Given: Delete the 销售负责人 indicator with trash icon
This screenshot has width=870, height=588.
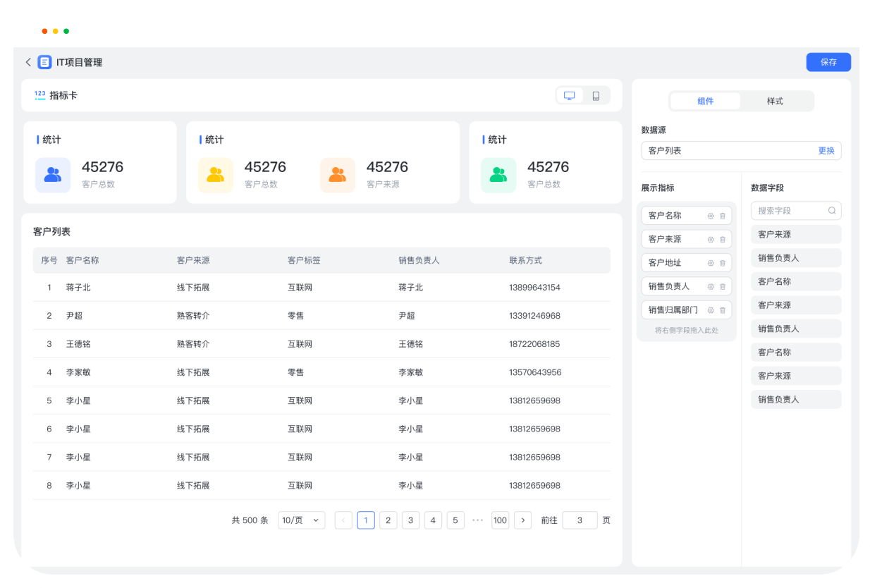Looking at the screenshot, I should (723, 287).
